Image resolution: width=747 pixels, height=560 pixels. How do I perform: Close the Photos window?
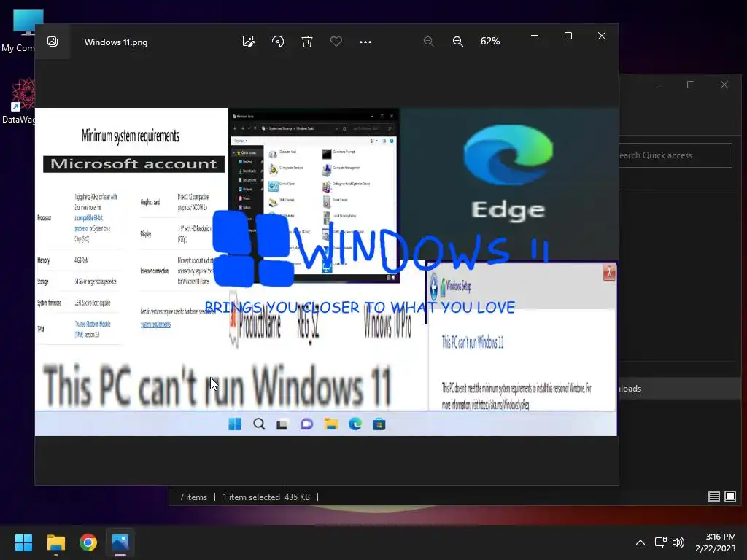pyautogui.click(x=602, y=36)
